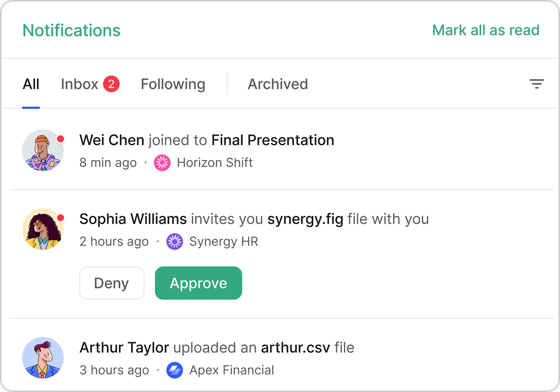Open Arthur Taylor's avatar image
Image resolution: width=560 pixels, height=392 pixels.
[x=43, y=358]
